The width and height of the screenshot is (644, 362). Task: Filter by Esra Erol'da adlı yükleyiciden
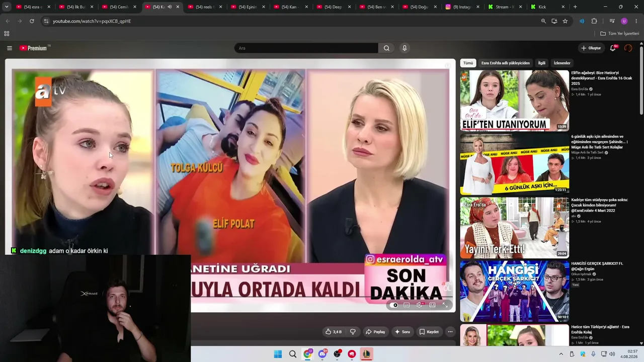(x=505, y=63)
